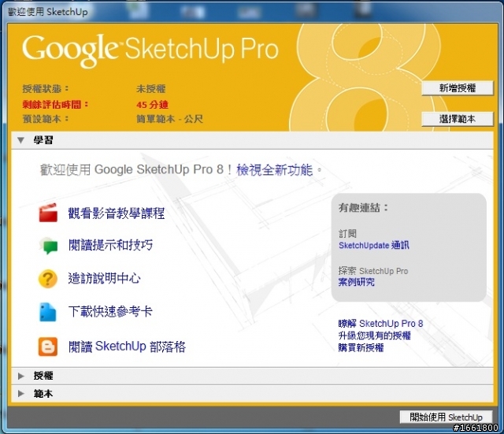504x434 pixels.
Task: Open 案例研究 link
Action: [357, 282]
